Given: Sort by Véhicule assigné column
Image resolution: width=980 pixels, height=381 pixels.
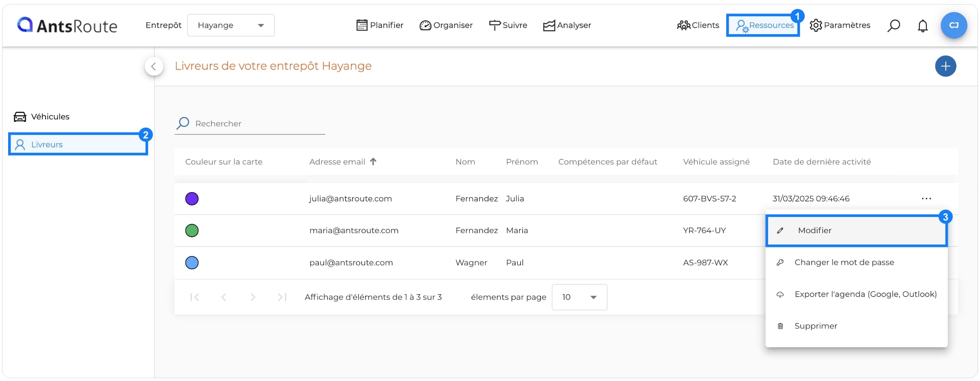Looking at the screenshot, I should (x=716, y=162).
